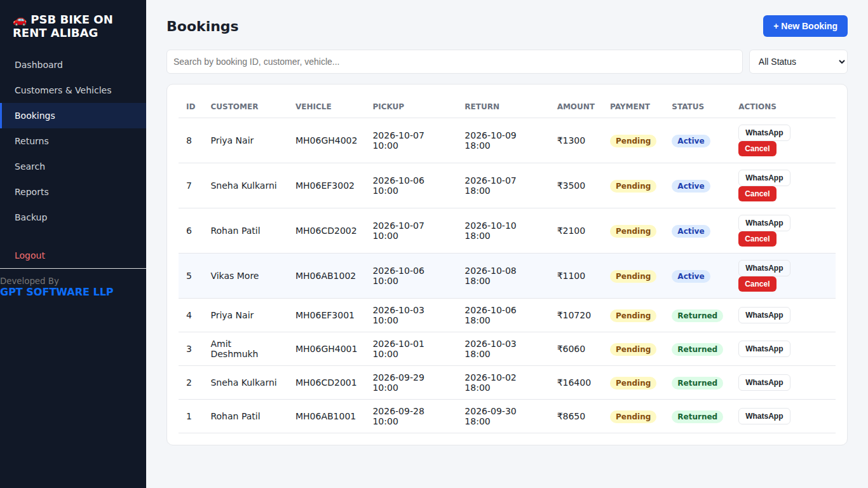Click the Logout link

[x=73, y=255]
